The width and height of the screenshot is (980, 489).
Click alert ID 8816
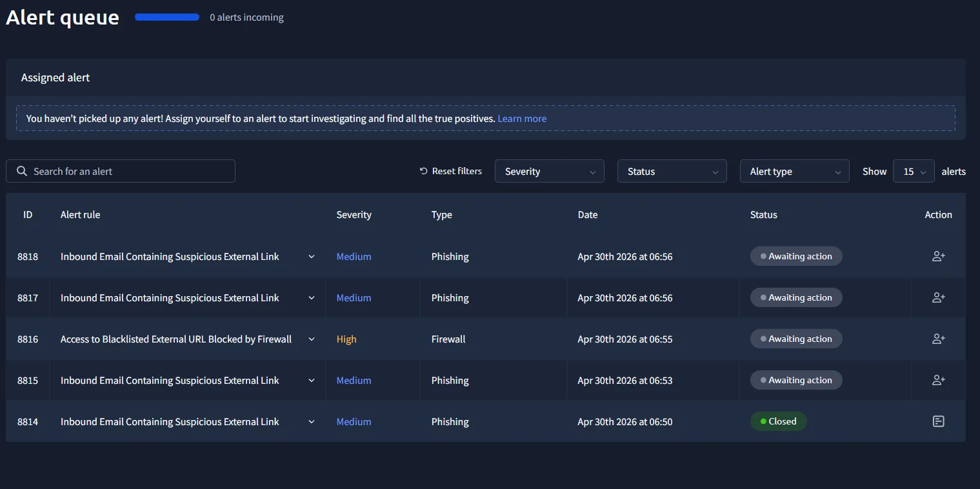pos(28,339)
